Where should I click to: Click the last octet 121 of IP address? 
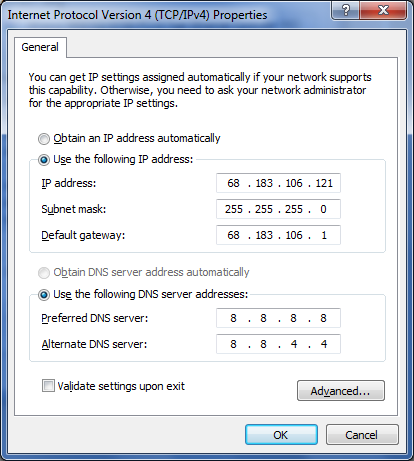click(x=324, y=183)
